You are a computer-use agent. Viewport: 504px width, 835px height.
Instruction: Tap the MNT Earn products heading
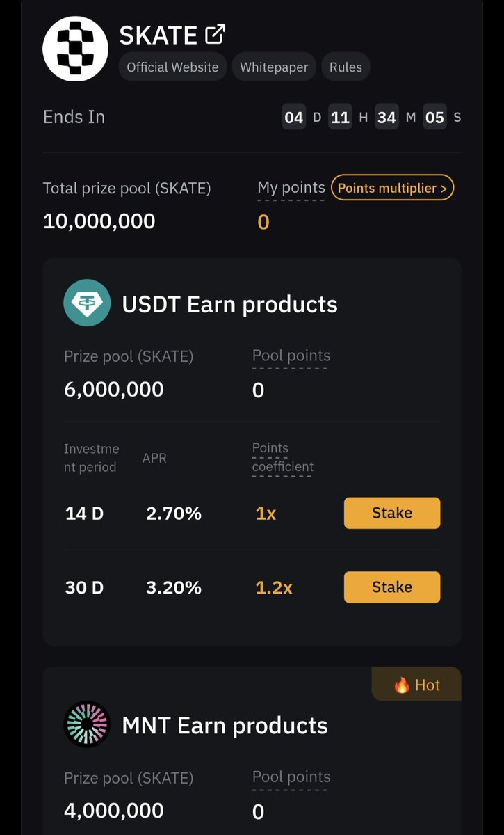(x=225, y=725)
